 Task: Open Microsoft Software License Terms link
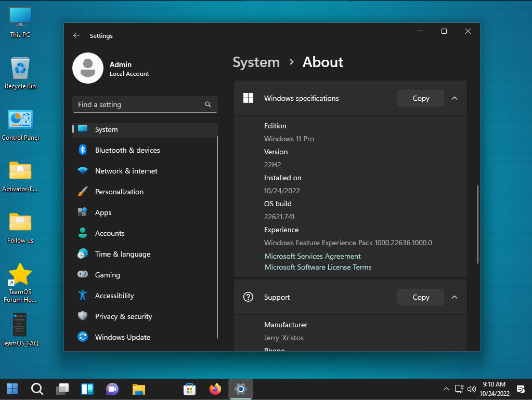tap(318, 267)
